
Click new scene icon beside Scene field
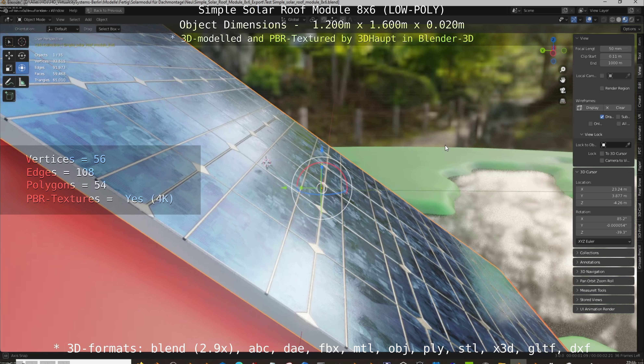pos(565,11)
